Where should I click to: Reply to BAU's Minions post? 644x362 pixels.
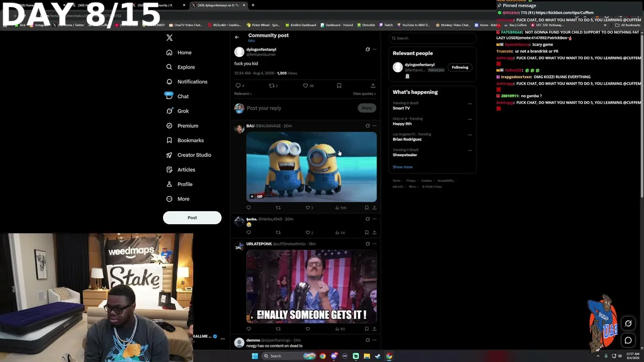(x=249, y=208)
